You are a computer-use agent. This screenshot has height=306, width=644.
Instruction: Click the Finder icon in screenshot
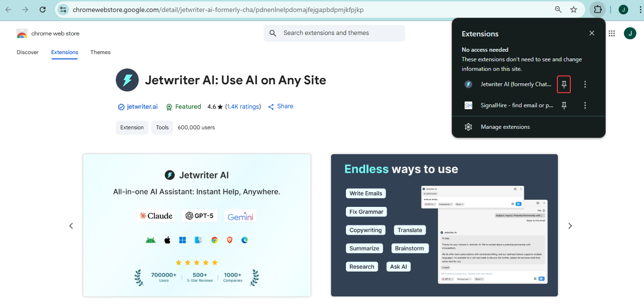tap(198, 240)
